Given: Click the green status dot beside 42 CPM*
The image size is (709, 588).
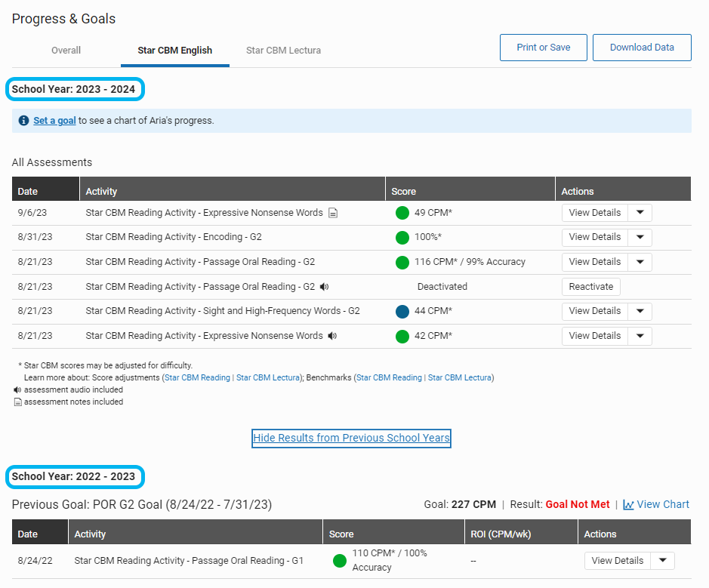Looking at the screenshot, I should pyautogui.click(x=402, y=336).
